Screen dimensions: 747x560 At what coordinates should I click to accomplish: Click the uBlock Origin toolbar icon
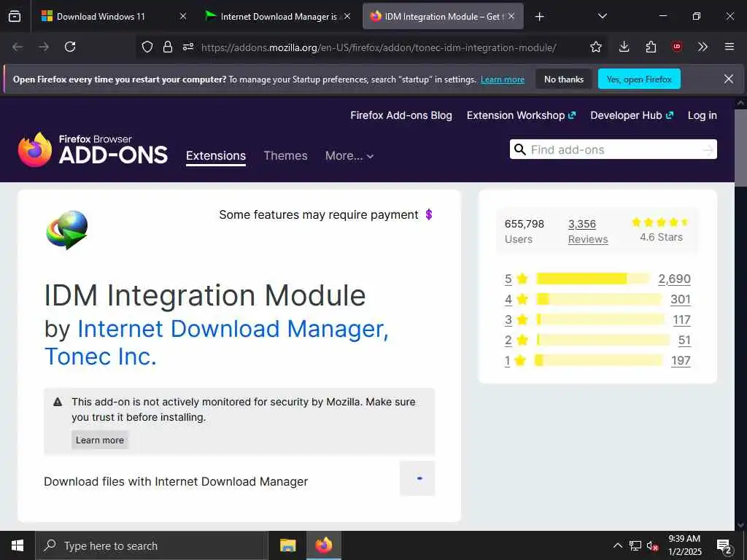point(676,47)
